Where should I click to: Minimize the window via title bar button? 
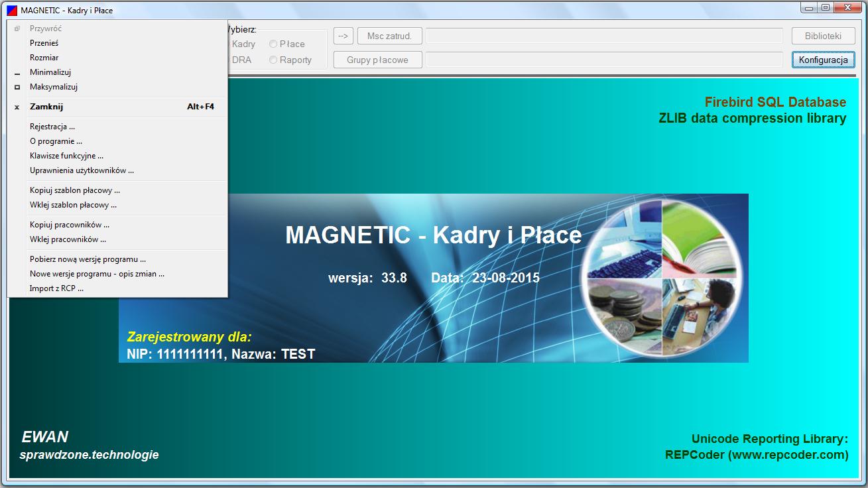pyautogui.click(x=809, y=7)
